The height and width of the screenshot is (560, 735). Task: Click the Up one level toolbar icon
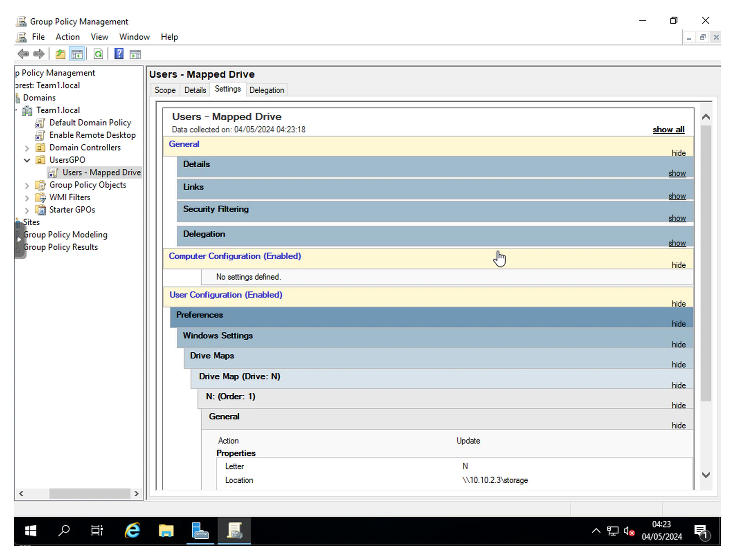pos(60,54)
